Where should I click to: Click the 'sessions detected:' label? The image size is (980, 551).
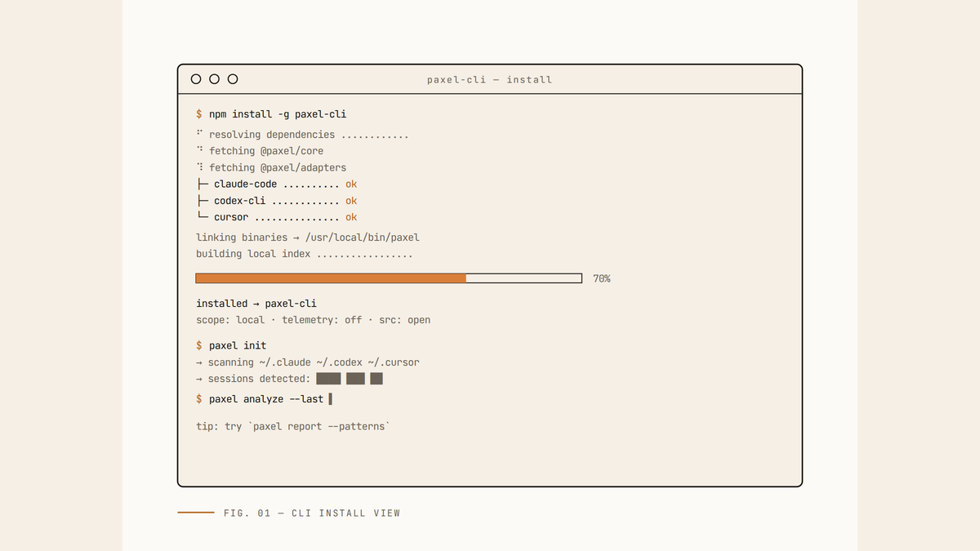tap(259, 379)
